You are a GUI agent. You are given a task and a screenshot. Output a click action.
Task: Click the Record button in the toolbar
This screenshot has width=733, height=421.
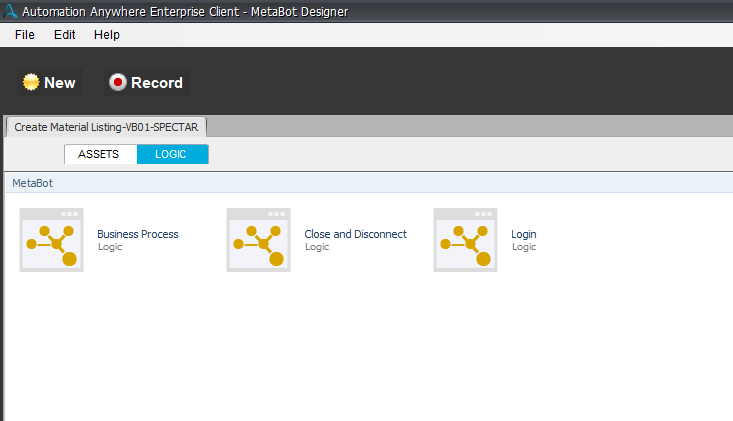[x=147, y=82]
